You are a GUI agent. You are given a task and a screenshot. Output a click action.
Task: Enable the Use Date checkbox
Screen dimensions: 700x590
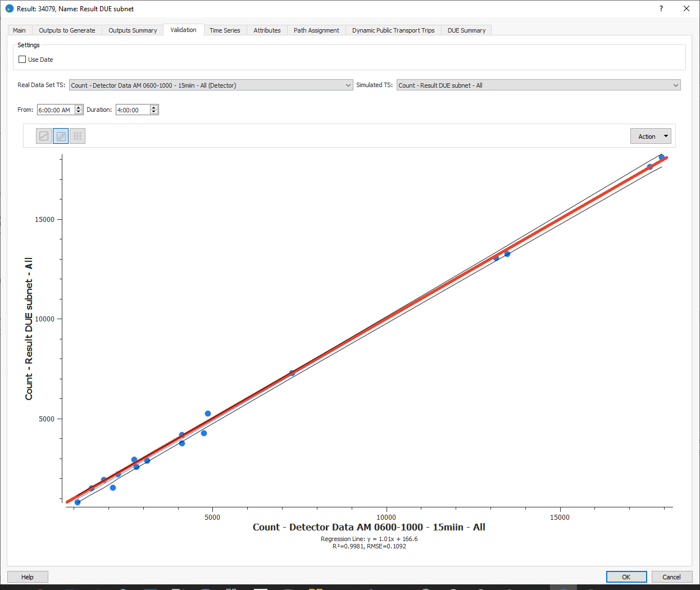coord(22,60)
